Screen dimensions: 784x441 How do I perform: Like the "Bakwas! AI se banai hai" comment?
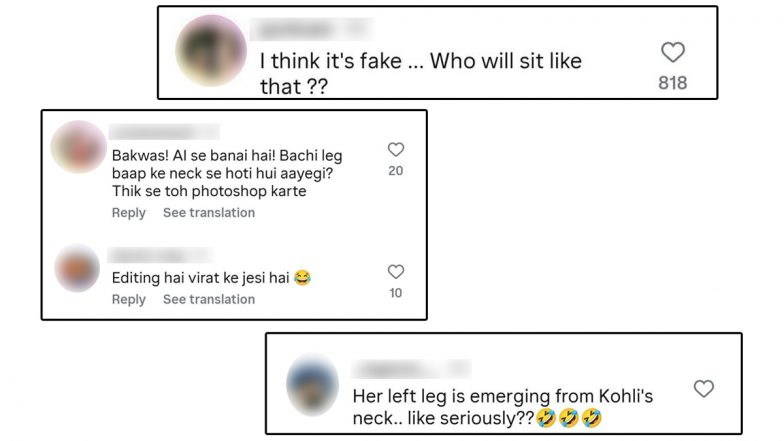click(396, 149)
